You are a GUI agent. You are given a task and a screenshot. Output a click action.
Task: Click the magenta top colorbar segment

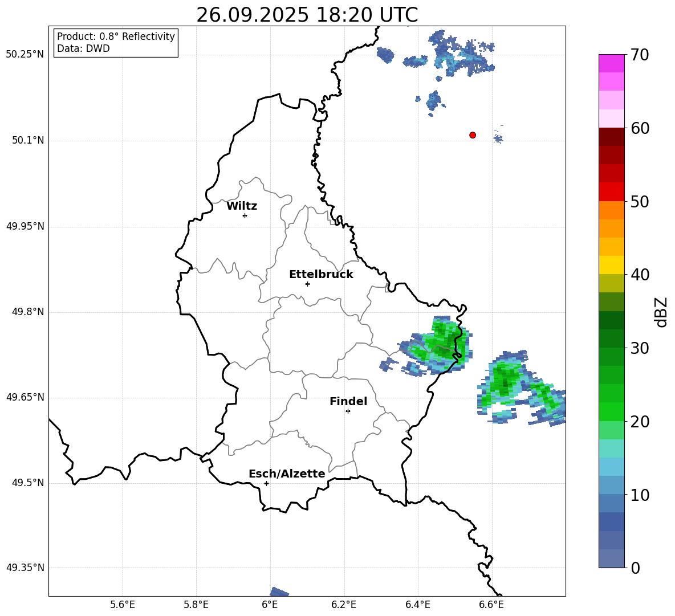(611, 63)
